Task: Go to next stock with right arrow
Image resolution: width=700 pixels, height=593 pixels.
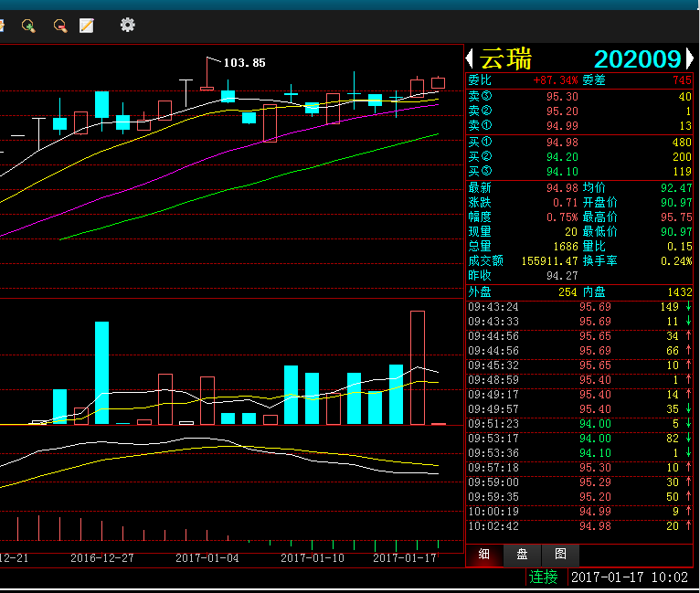Action: (690, 59)
